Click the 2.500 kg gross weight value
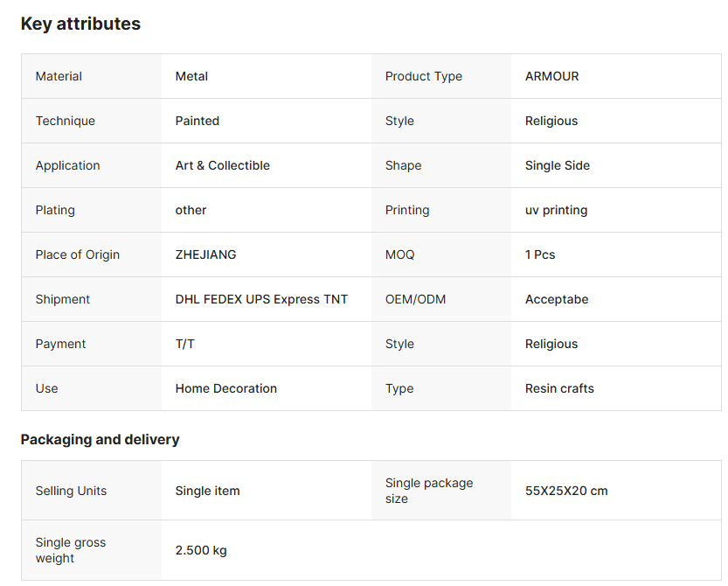 point(200,550)
